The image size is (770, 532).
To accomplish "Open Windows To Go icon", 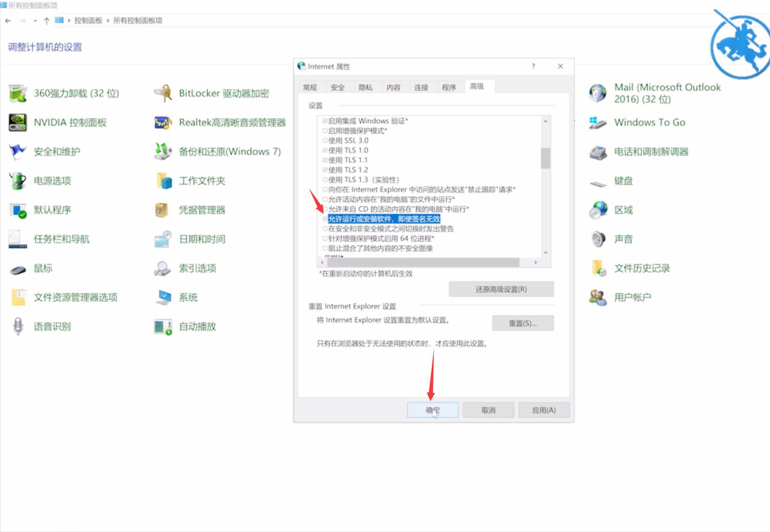I will point(598,123).
